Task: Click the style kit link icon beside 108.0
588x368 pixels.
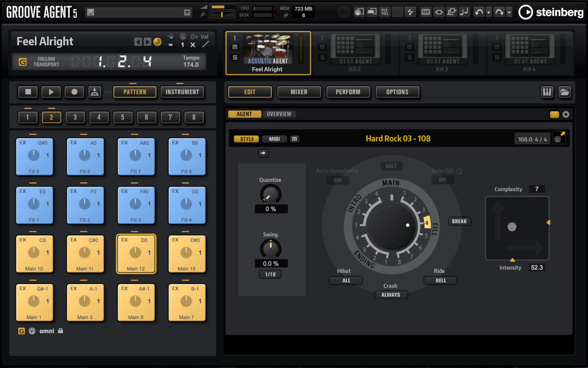Action: coord(559,138)
